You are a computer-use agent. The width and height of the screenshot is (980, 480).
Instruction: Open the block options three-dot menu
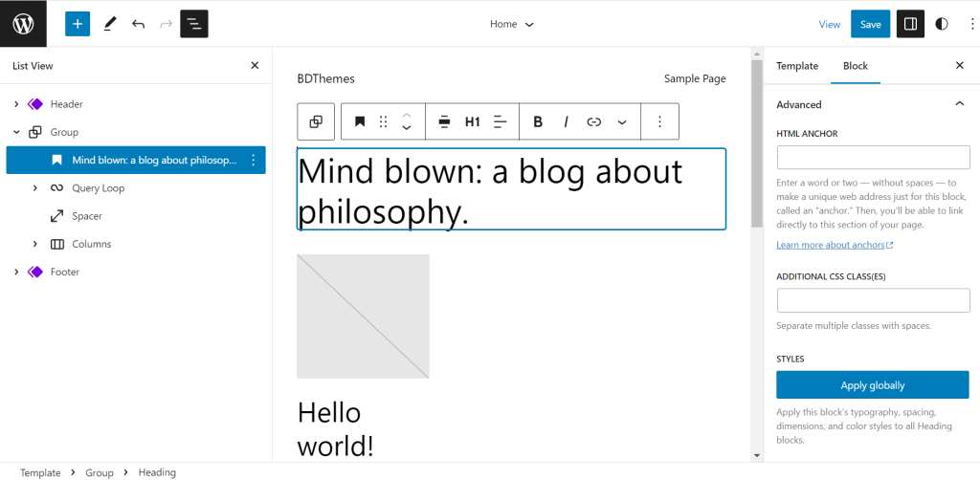pos(660,121)
